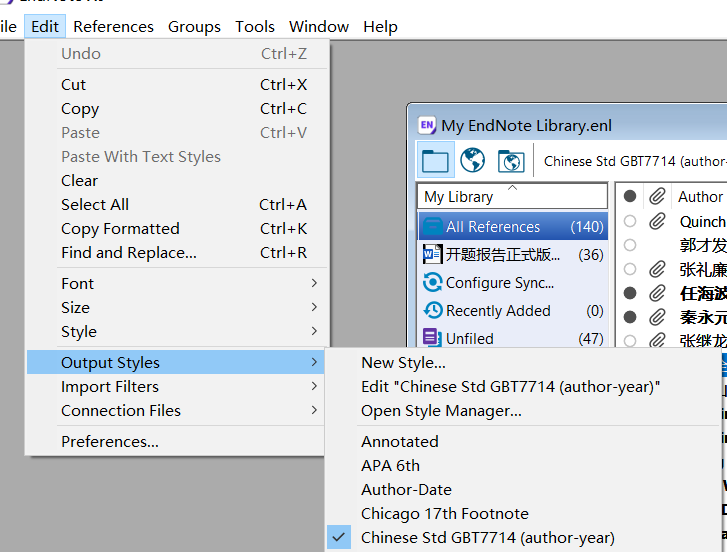The image size is (727, 552).
Task: Select the Annotated output style
Action: pyautogui.click(x=523, y=441)
